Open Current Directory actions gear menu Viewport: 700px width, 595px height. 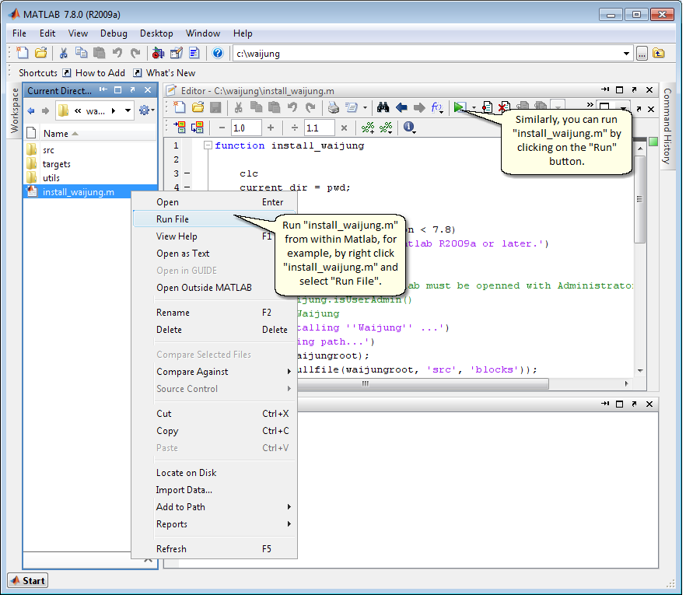tap(146, 110)
